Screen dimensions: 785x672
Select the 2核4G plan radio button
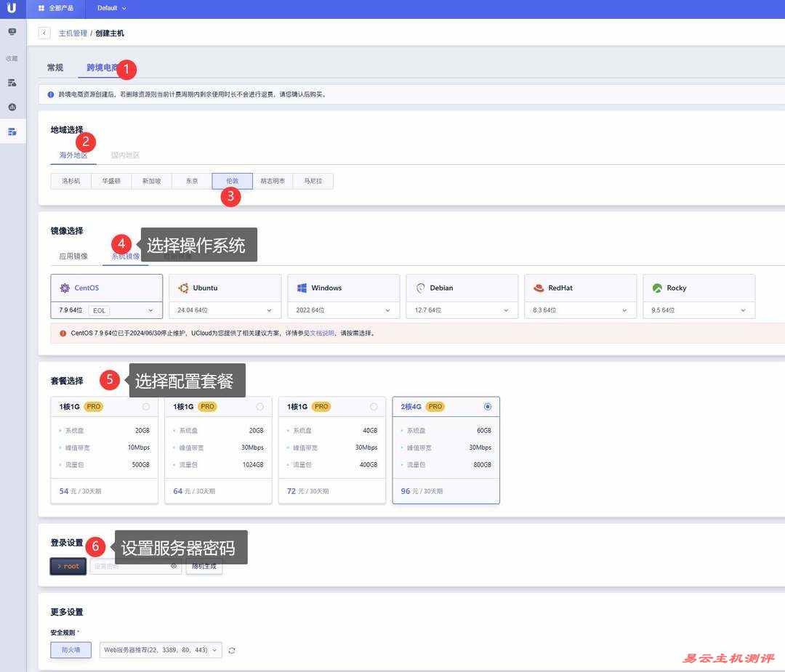(488, 407)
